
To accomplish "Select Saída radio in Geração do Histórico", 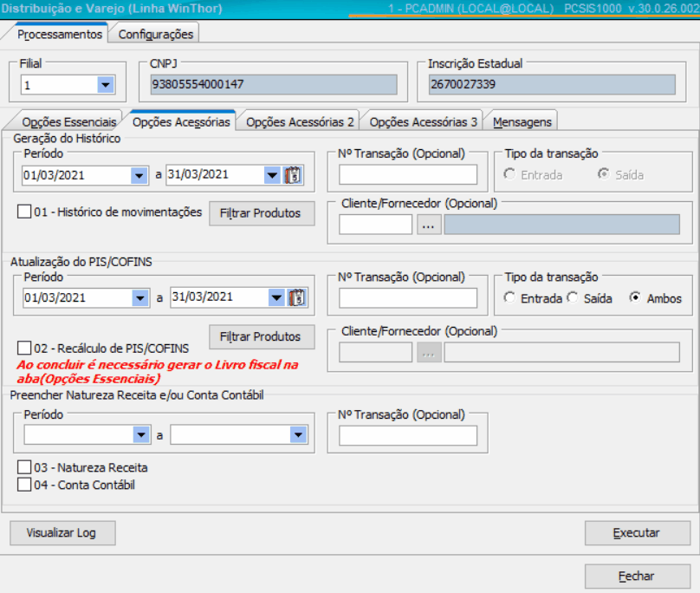I will [604, 174].
